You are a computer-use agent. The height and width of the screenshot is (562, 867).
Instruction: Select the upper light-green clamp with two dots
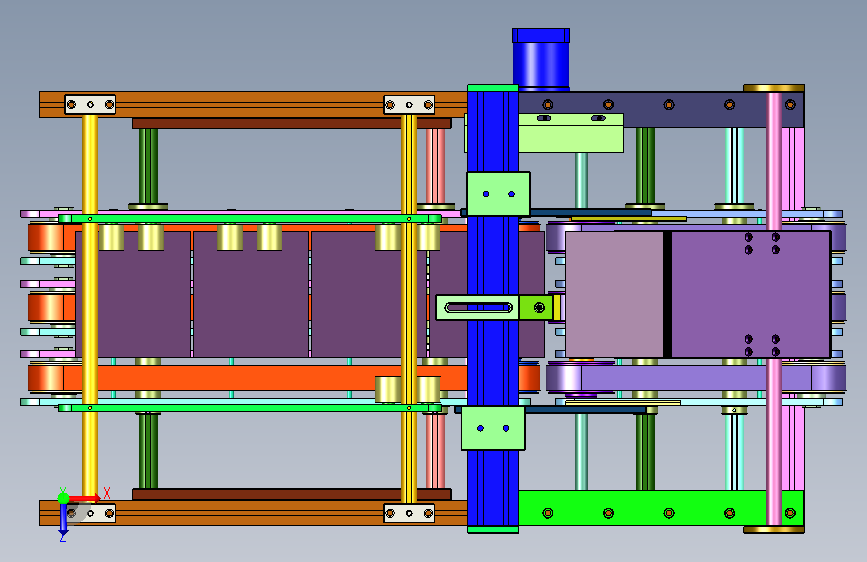[498, 194]
